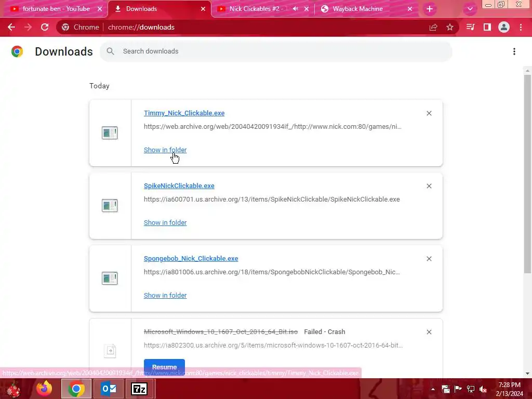Open the side panel toggle icon

[x=487, y=27]
